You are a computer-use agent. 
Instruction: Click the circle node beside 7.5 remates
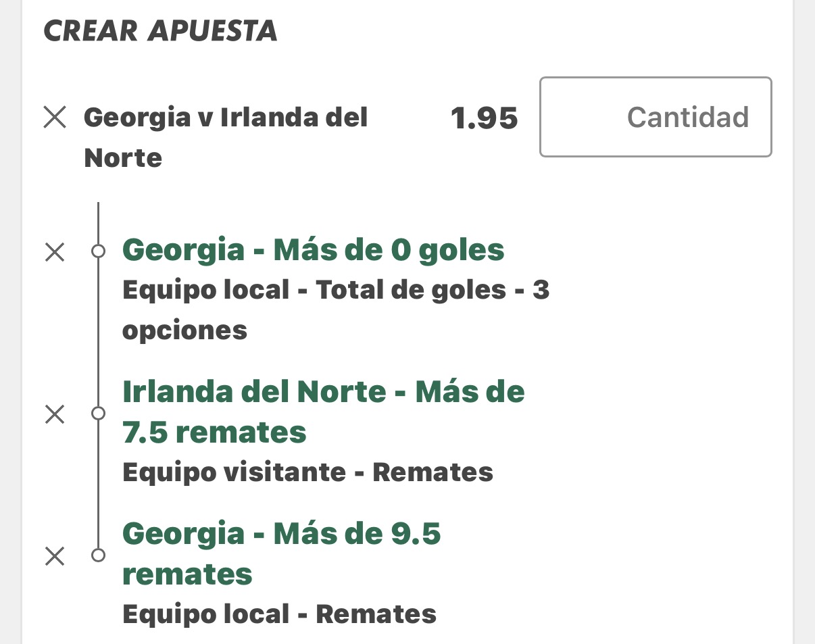(99, 413)
